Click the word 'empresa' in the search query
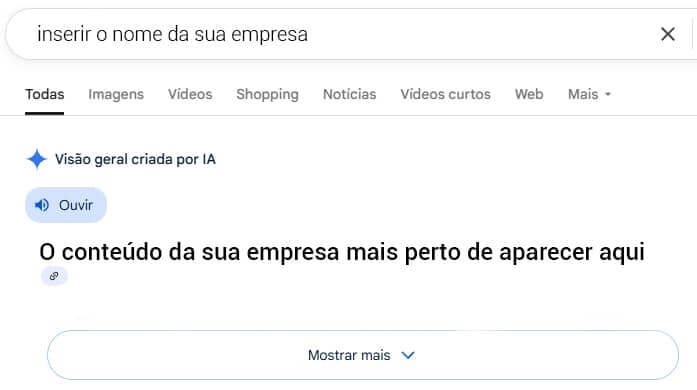697x390 pixels. 269,35
